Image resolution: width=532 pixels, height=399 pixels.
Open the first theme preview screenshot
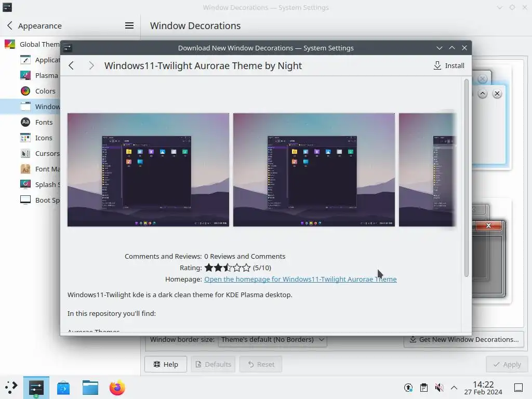point(148,170)
